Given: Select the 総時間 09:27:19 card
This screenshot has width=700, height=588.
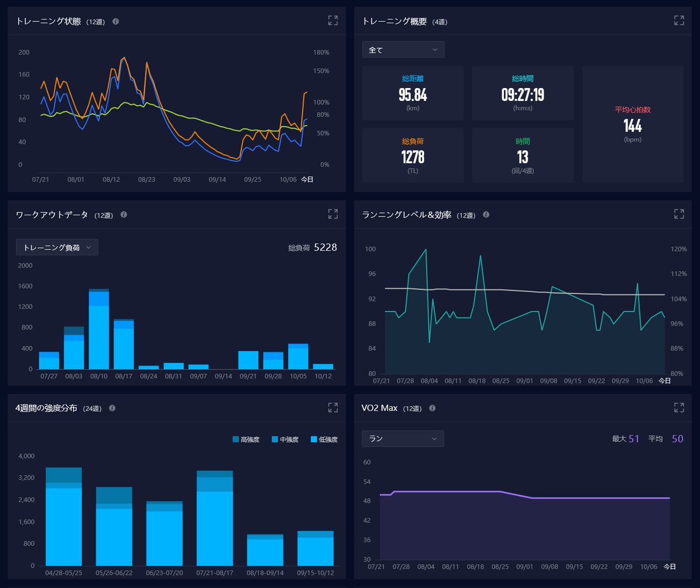Looking at the screenshot, I should coord(523,93).
